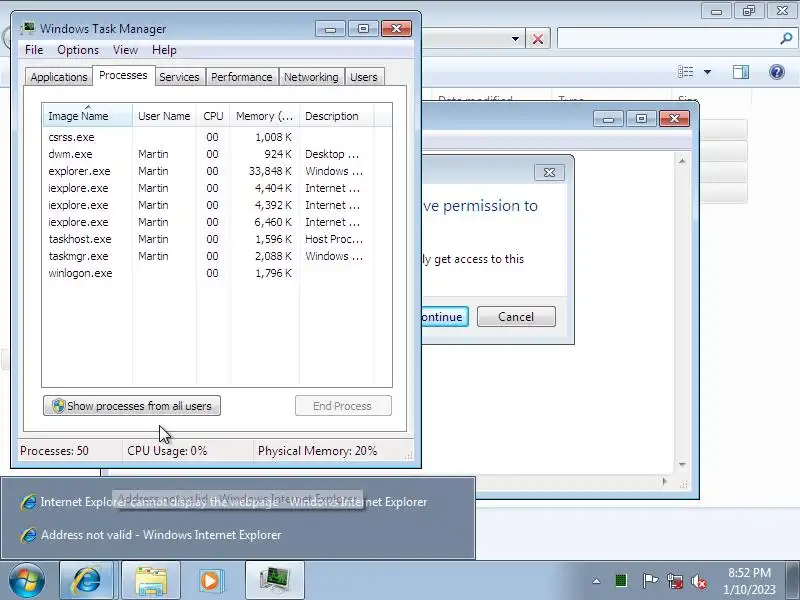Sort by Description column header
800x600 pixels.
pyautogui.click(x=337, y=116)
